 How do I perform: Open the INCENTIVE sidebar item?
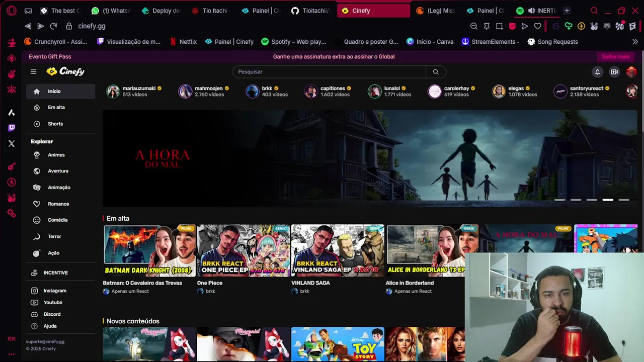(60, 273)
